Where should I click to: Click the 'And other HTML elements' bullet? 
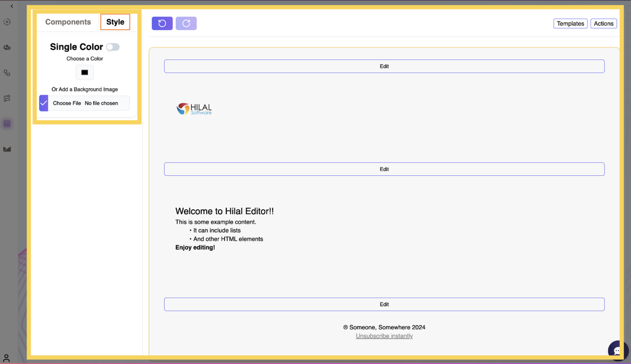[228, 239]
